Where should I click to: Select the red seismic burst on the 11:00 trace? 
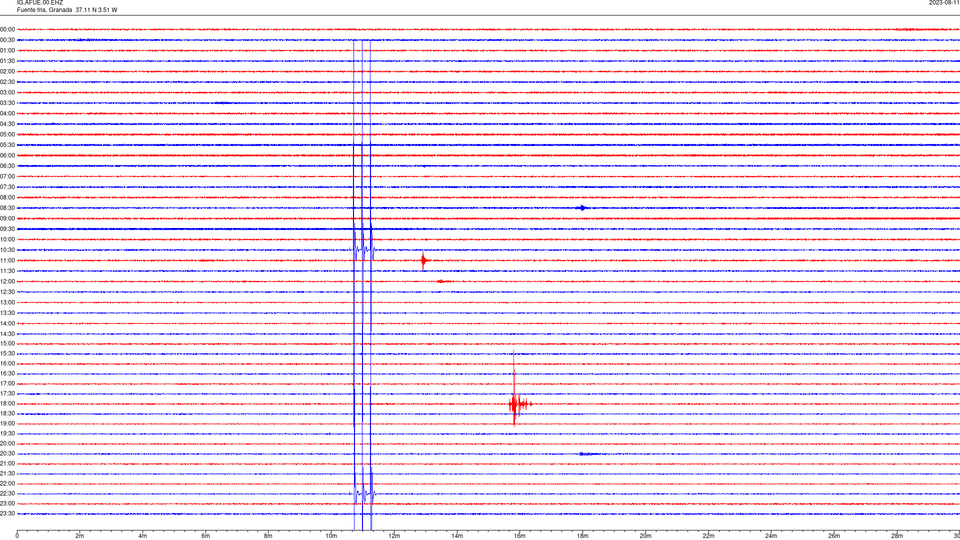click(424, 261)
